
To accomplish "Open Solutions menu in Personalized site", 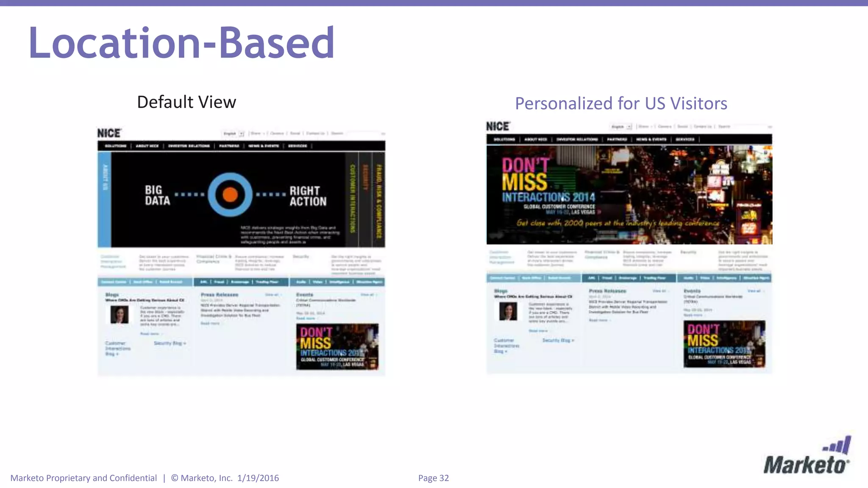I will pos(504,139).
